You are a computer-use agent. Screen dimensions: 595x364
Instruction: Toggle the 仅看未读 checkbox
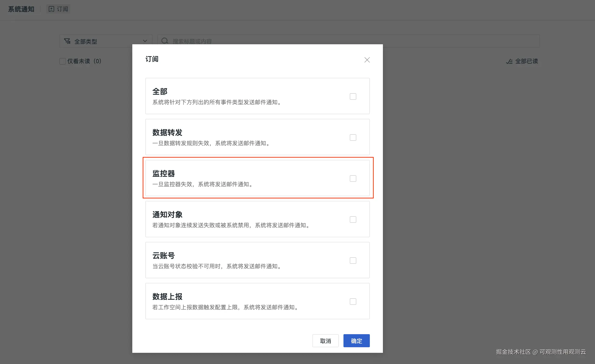63,61
